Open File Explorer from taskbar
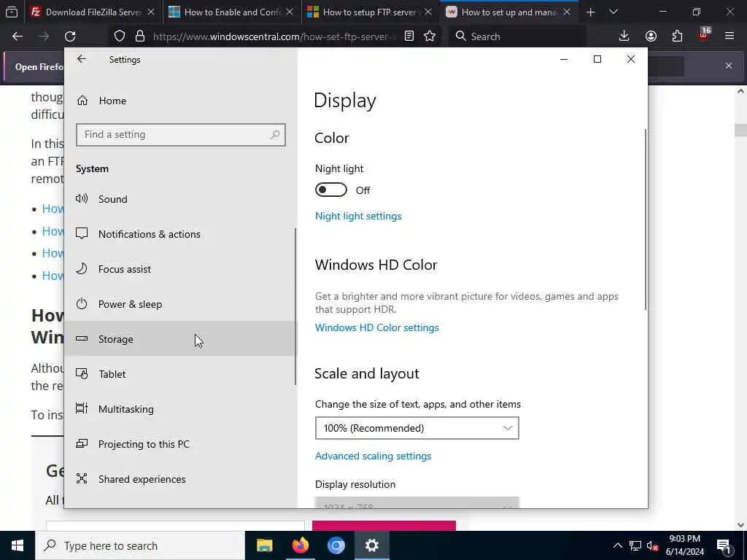The width and height of the screenshot is (747, 560). (x=264, y=545)
